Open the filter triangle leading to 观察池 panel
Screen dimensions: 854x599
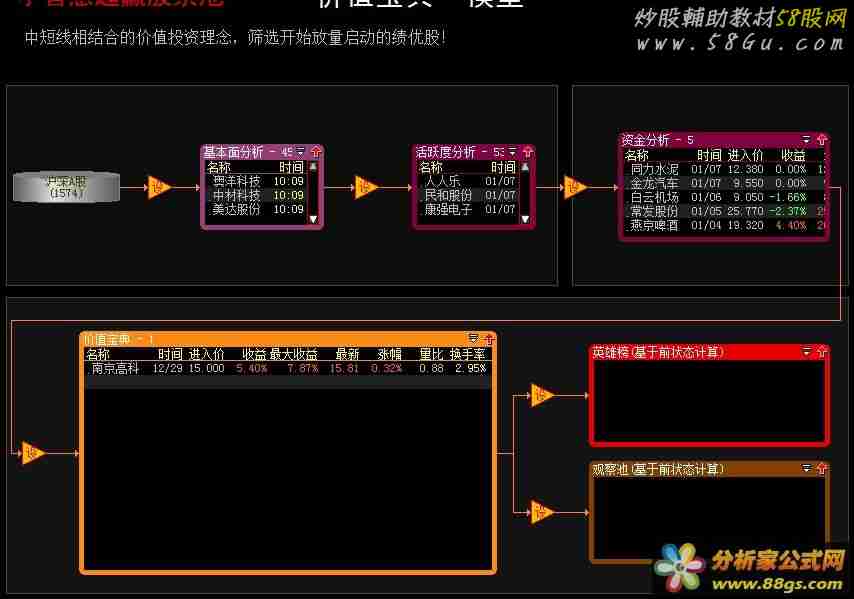(x=542, y=512)
